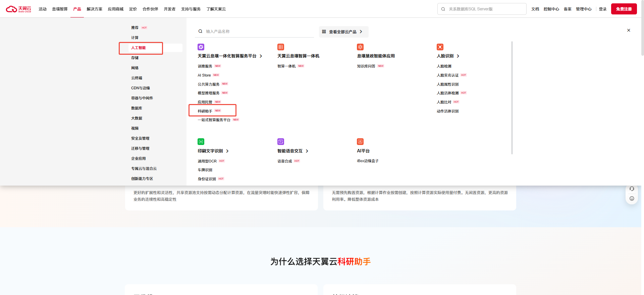Select 数据库 in the category sidebar

[137, 108]
